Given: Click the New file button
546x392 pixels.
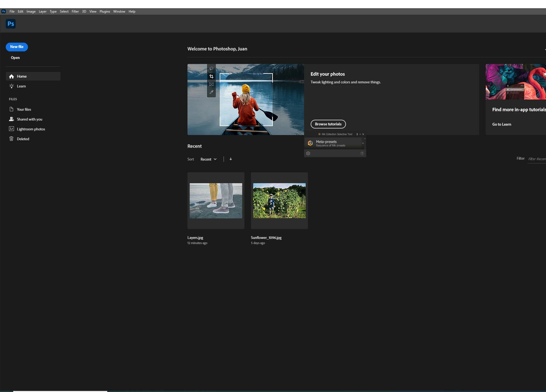Looking at the screenshot, I should coord(17,47).
